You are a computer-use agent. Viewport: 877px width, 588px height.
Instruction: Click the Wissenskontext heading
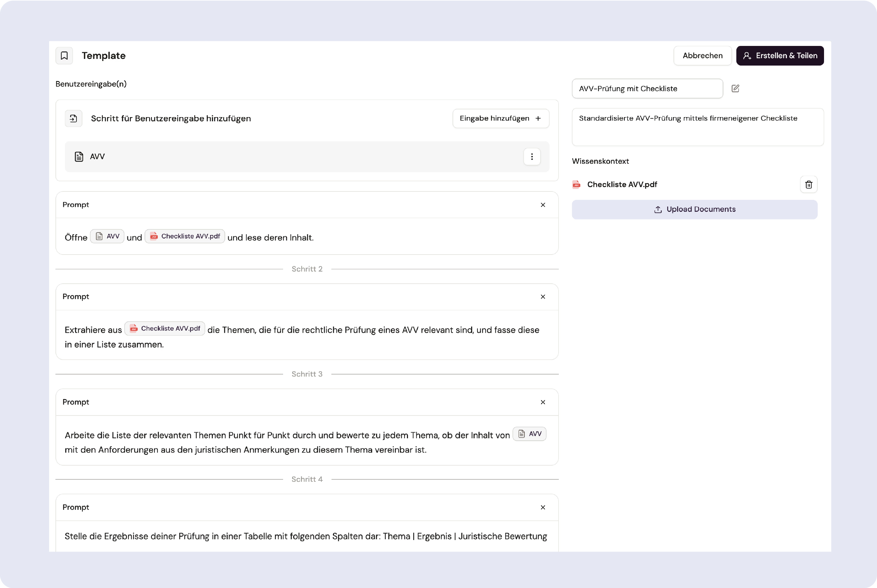pos(600,161)
